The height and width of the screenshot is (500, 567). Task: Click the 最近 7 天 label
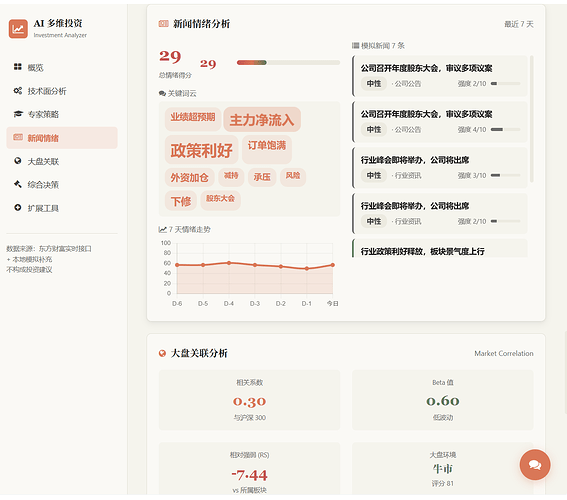tap(519, 24)
